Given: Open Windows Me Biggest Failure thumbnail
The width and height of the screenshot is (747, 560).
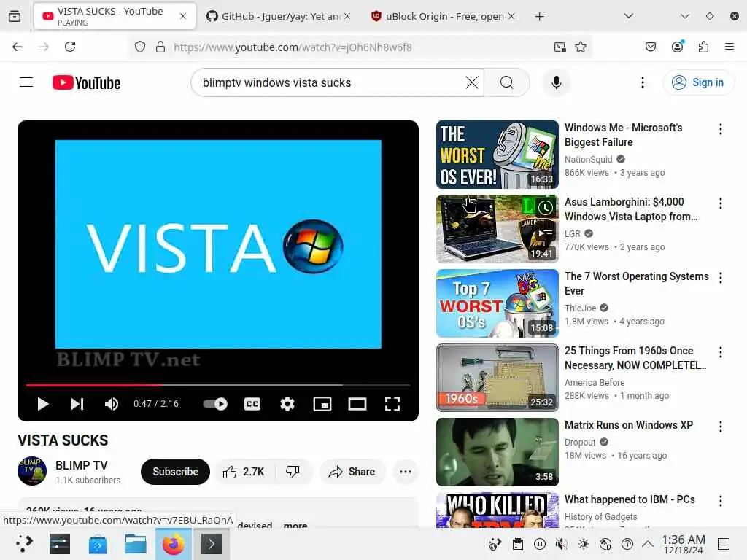Looking at the screenshot, I should pyautogui.click(x=497, y=155).
